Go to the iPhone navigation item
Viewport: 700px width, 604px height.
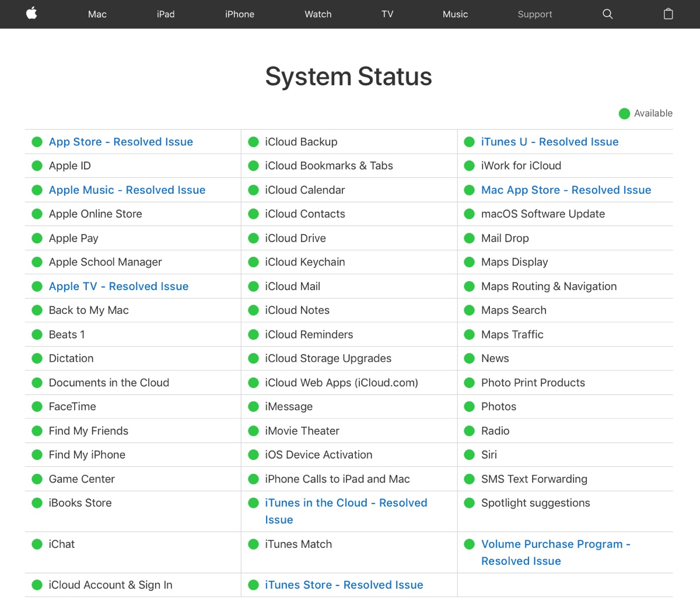coord(240,14)
